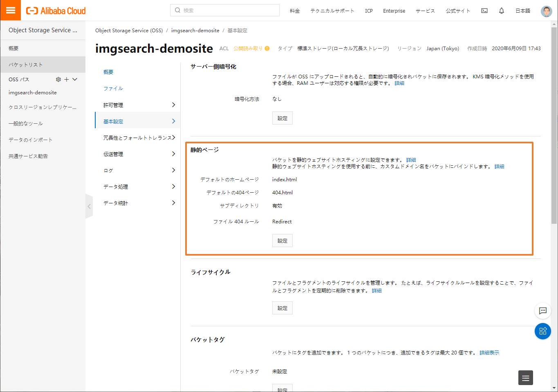The image size is (558, 392).
Task: Click the Alibaba Cloud logo
Action: click(x=56, y=11)
